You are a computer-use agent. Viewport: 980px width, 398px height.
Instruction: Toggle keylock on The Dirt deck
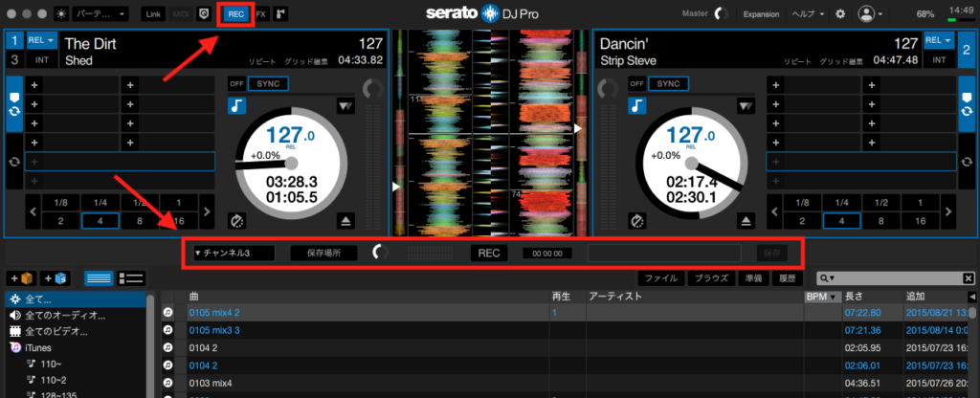click(x=236, y=105)
